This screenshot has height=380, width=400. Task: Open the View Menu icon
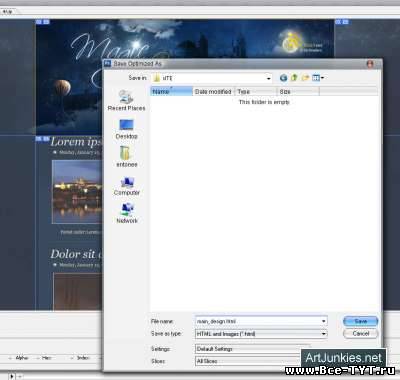pos(318,78)
